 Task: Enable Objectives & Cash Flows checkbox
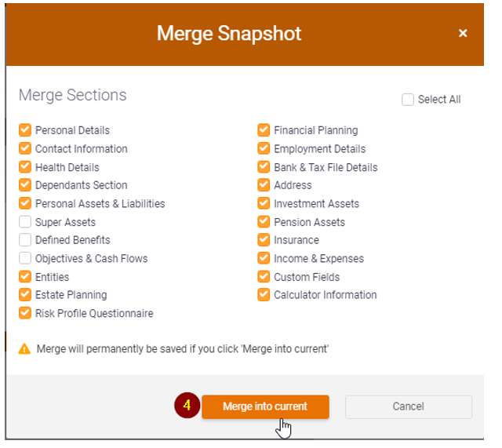click(25, 259)
